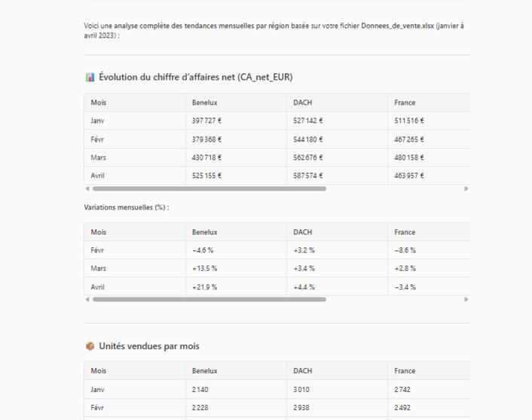The height and width of the screenshot is (420, 532).
Task: Click the Mois header in revenue table
Action: coord(99,103)
